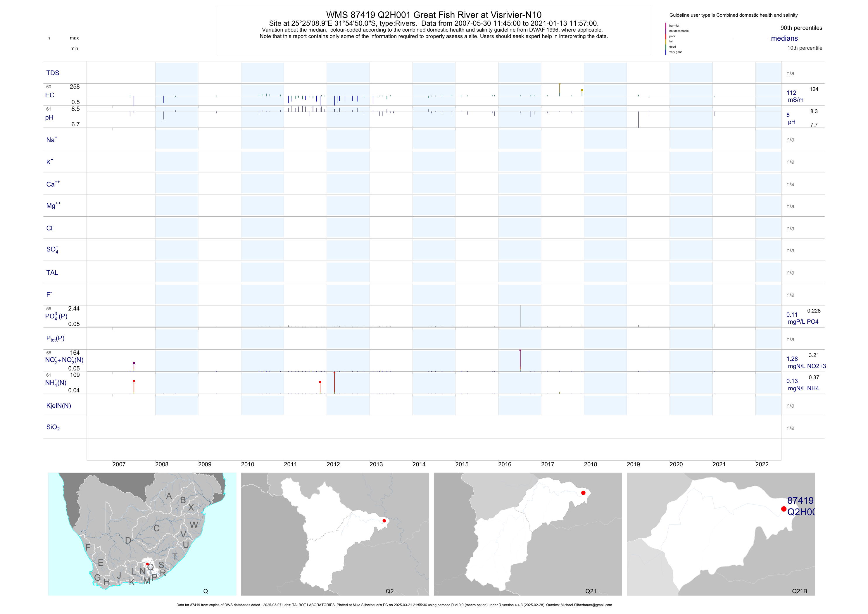Click the 2020 year label on axis

pyautogui.click(x=676, y=464)
